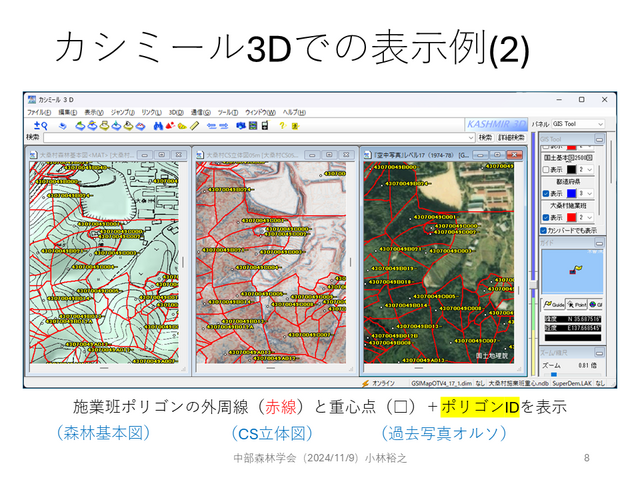The height and width of the screenshot is (480, 640).
Task: Click the zoom plus/minus magnifier toolbar icon
Action: click(40, 126)
